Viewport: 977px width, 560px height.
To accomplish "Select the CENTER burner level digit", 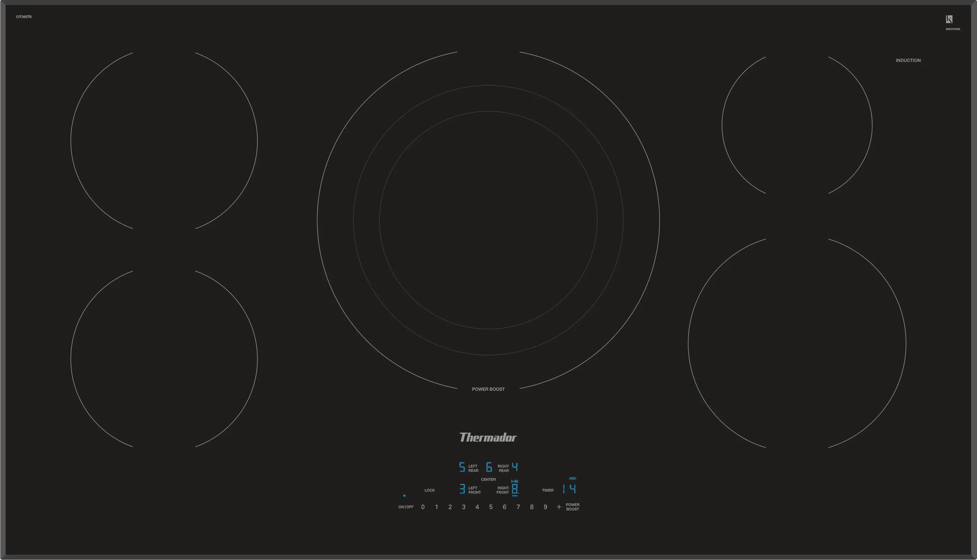I will pos(489,467).
